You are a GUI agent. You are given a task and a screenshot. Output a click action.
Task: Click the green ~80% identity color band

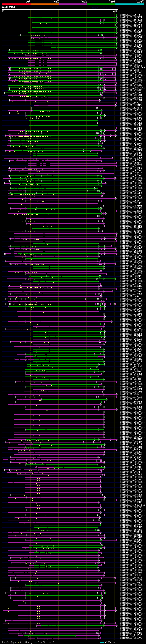click(101, 4)
